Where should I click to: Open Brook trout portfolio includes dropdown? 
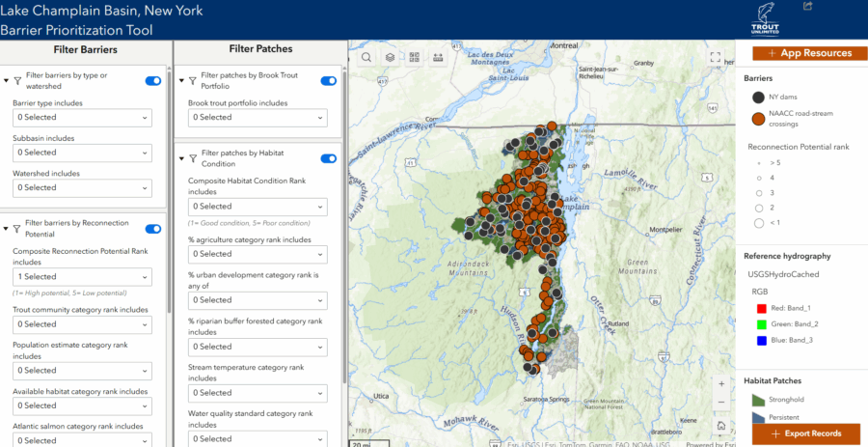[257, 117]
